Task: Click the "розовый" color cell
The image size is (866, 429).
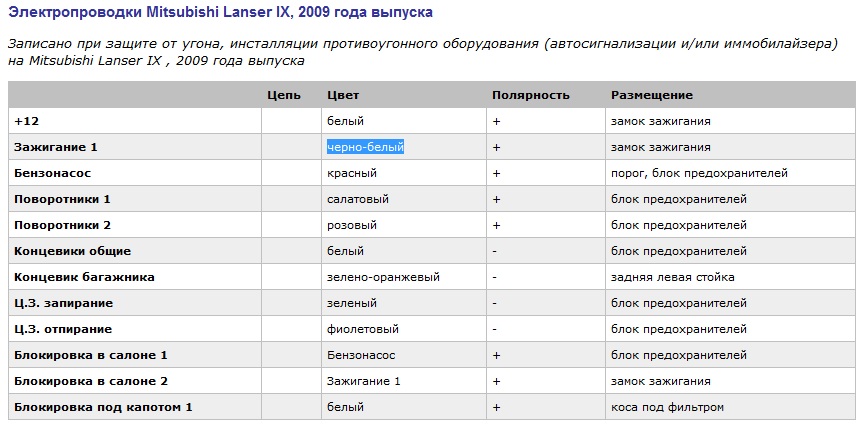Action: coord(352,225)
